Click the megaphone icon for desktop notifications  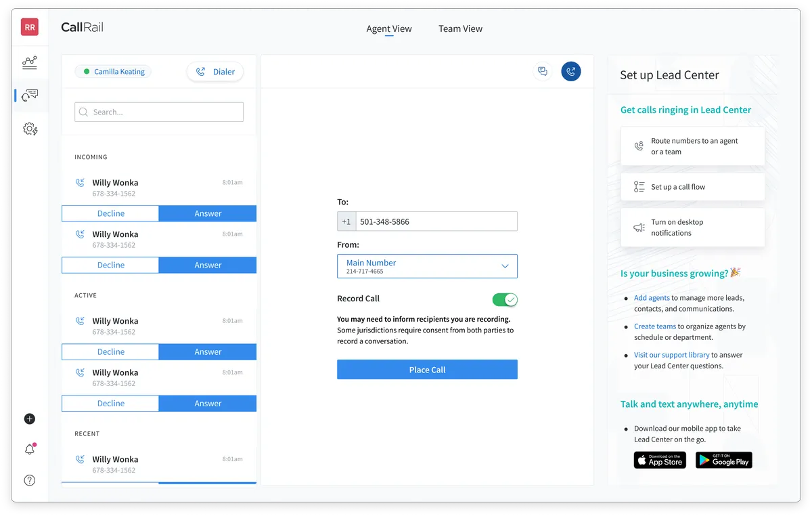coord(639,228)
